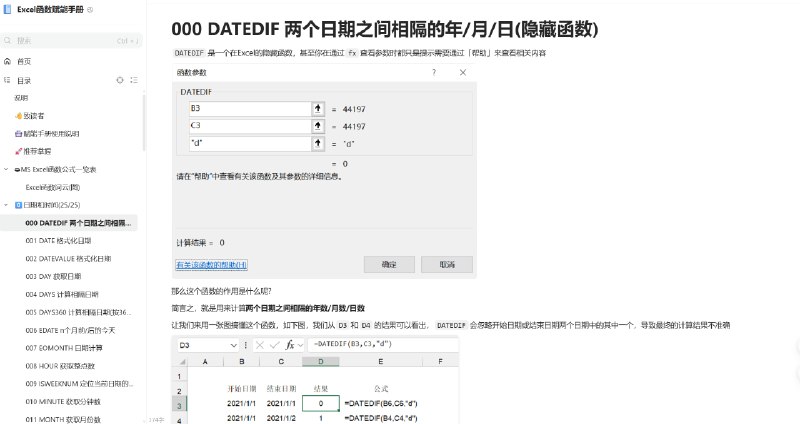Expand the dropdown arrow beside fx

click(300, 345)
